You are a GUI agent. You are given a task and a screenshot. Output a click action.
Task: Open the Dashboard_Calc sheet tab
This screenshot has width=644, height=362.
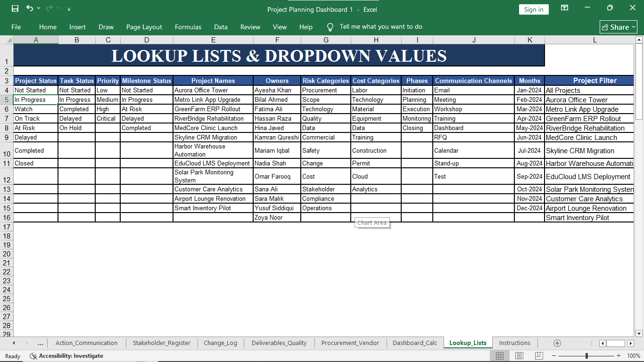click(x=415, y=343)
